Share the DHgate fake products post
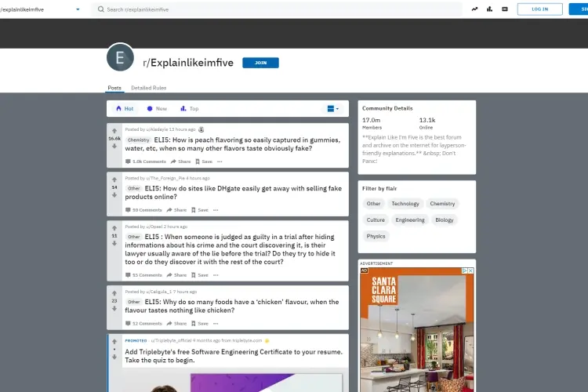The width and height of the screenshot is (588, 392). click(176, 210)
